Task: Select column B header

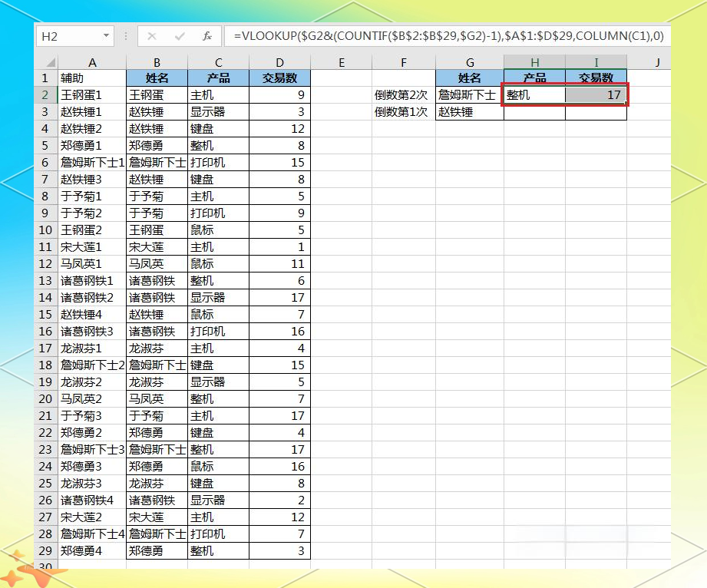Action: click(x=157, y=62)
